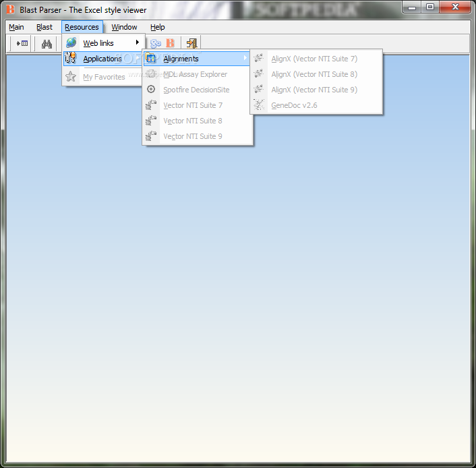
Task: Select Applications menu entry
Action: [103, 59]
